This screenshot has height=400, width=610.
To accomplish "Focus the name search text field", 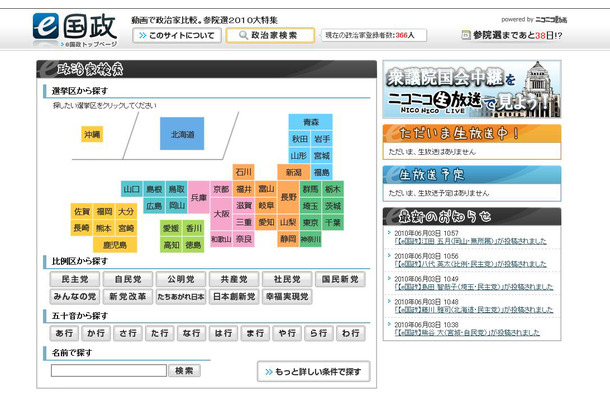I will point(109,370).
